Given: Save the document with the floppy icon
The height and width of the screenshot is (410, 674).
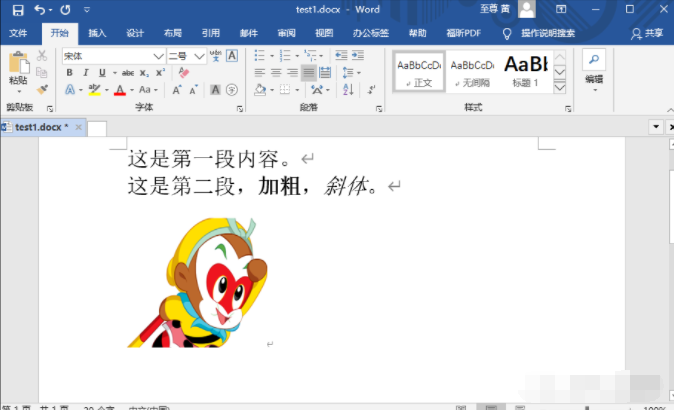Looking at the screenshot, I should tap(18, 9).
